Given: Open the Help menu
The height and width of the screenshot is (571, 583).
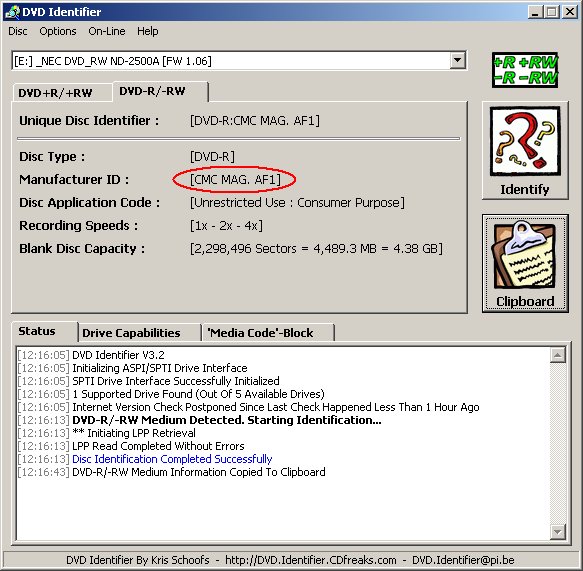Looking at the screenshot, I should [x=148, y=31].
